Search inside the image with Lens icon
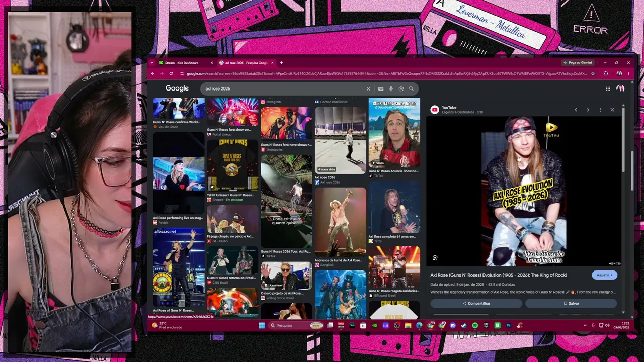Image resolution: width=644 pixels, height=362 pixels. pos(435,258)
